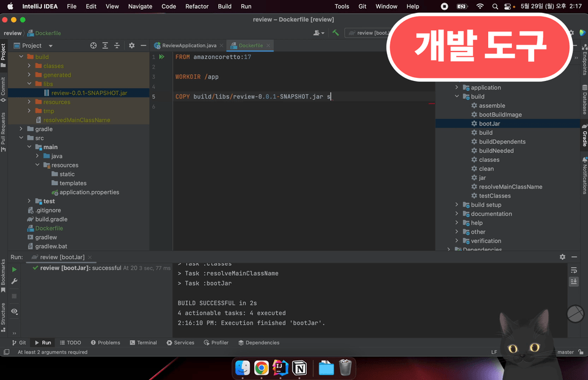The height and width of the screenshot is (380, 588).
Task: Expand the classes folder
Action: coord(29,66)
